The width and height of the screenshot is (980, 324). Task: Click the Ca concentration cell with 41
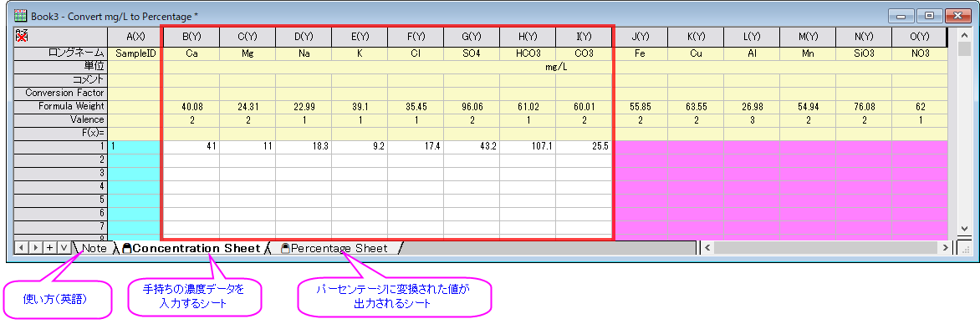[x=191, y=147]
